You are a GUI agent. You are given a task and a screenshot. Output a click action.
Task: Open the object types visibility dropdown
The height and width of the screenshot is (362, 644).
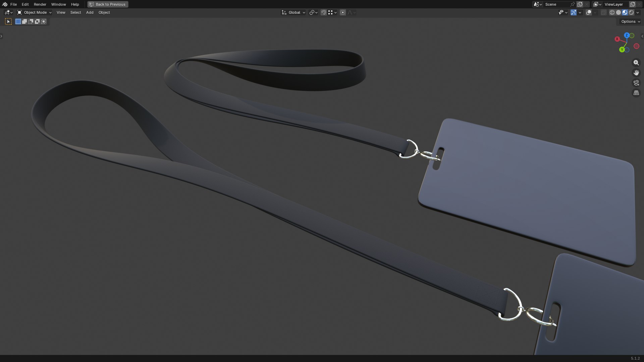coord(563,12)
